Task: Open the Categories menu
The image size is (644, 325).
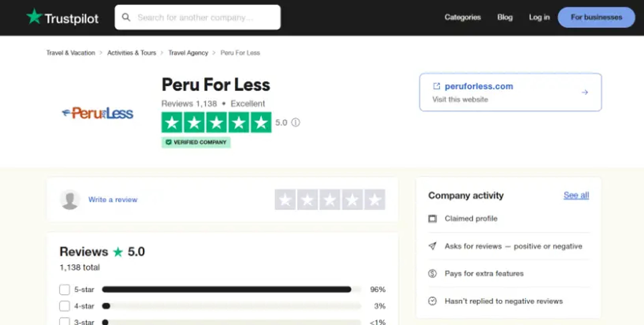Action: 463,17
